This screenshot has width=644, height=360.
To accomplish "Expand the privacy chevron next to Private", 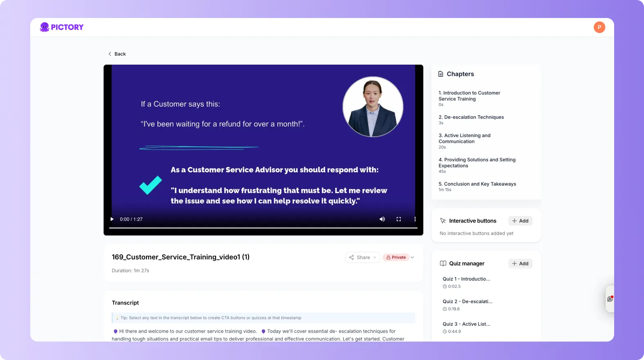I will tap(413, 257).
